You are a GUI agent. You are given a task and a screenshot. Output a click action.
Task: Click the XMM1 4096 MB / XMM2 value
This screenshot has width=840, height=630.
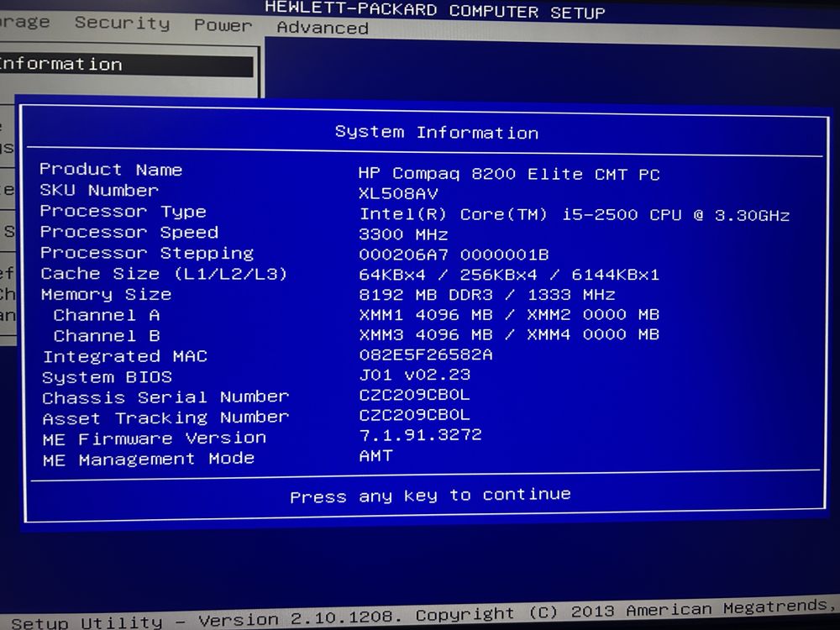(x=509, y=314)
